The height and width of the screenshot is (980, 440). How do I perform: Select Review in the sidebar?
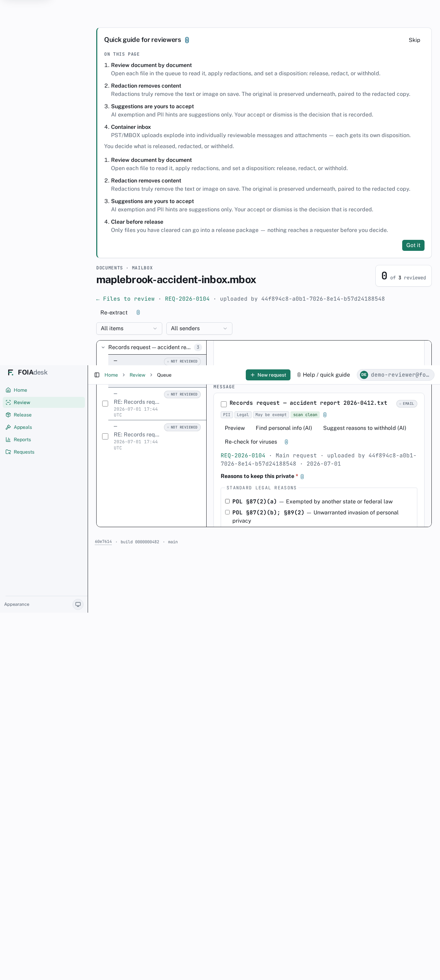click(44, 402)
